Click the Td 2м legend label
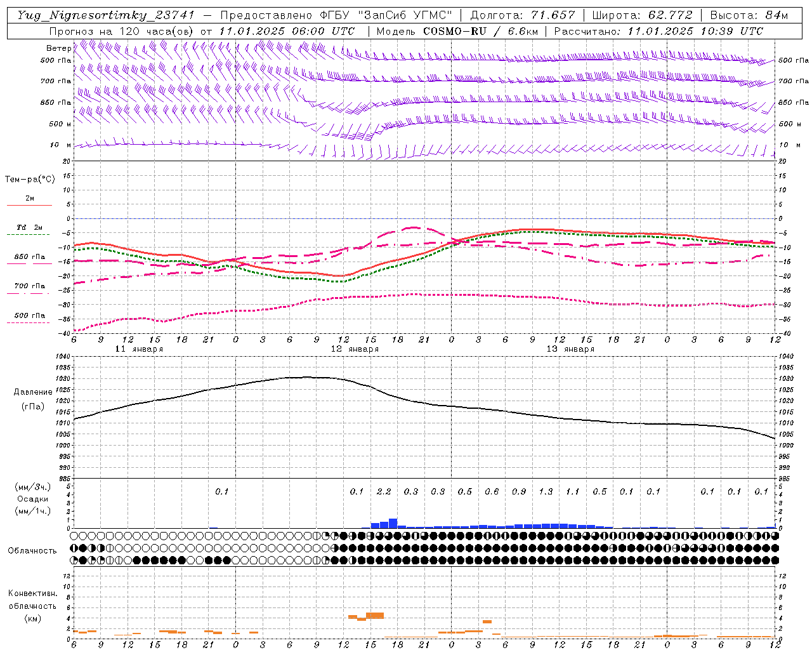 pyautogui.click(x=30, y=227)
